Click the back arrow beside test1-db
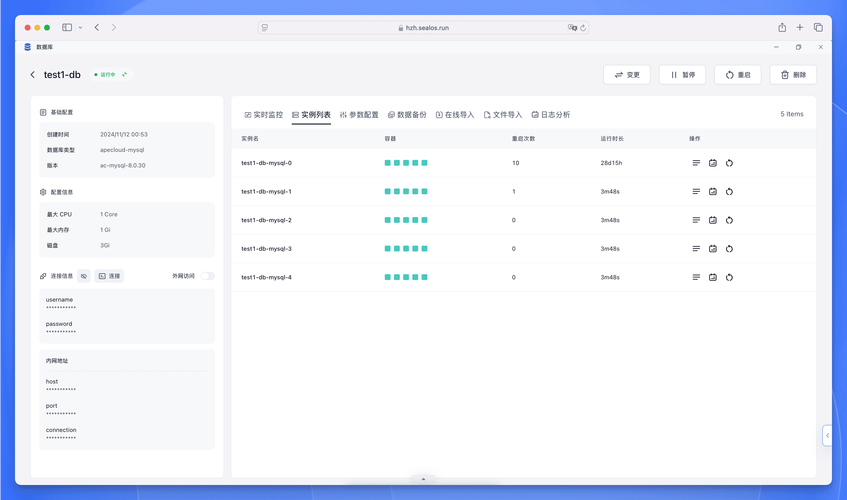The image size is (847, 500). 32,75
